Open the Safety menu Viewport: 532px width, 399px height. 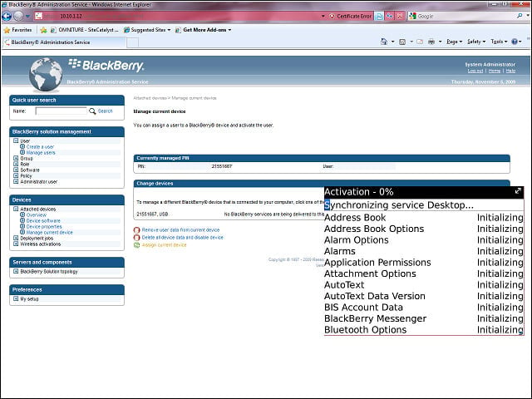point(476,42)
